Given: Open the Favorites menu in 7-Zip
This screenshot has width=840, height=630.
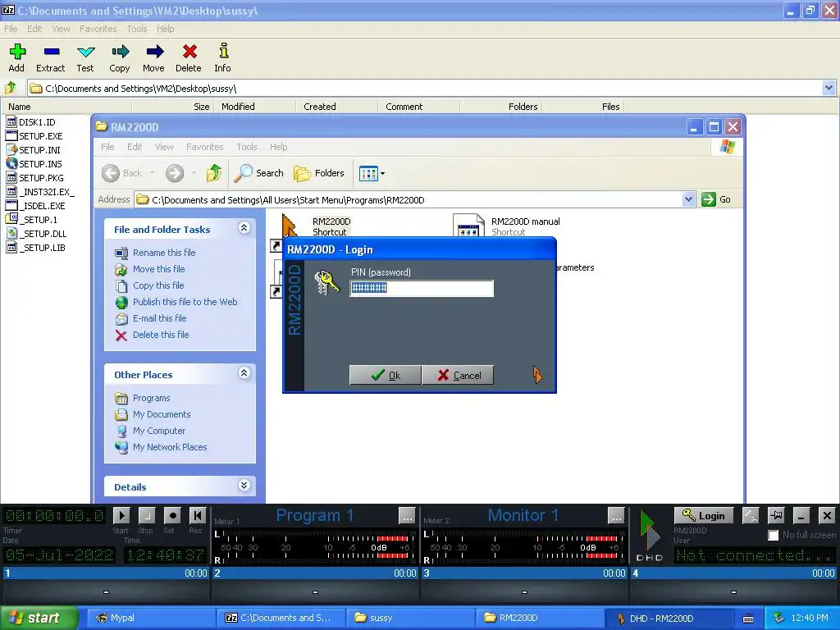Looking at the screenshot, I should point(98,29).
